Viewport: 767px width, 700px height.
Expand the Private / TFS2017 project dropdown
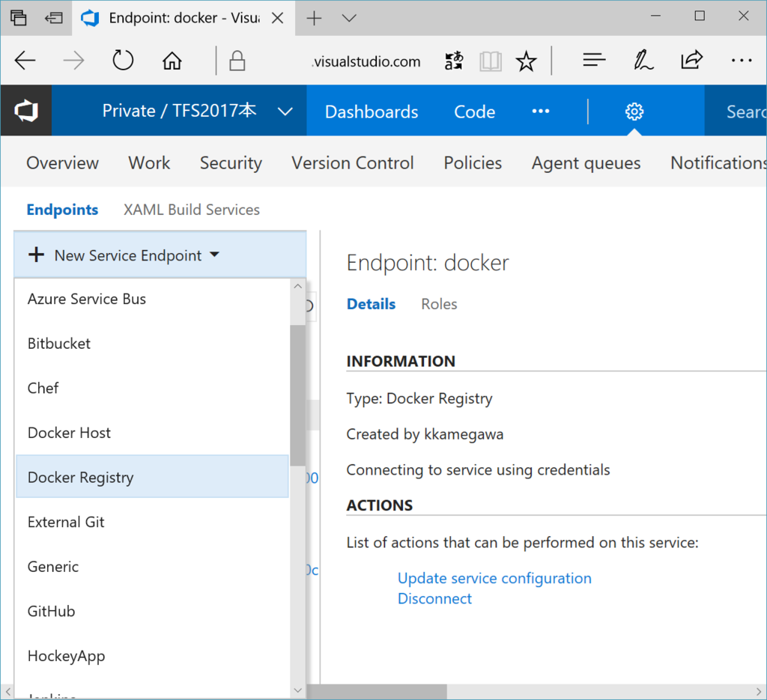[285, 112]
